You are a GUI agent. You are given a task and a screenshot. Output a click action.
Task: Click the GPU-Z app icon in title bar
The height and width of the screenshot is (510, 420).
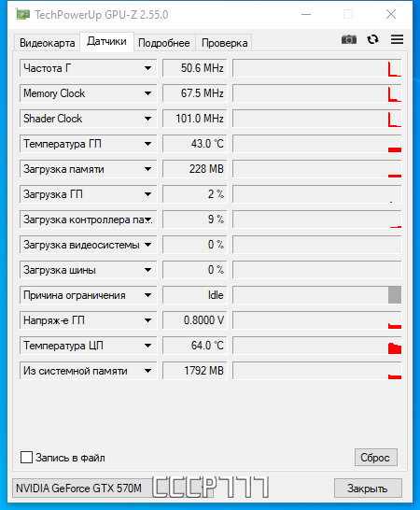point(22,15)
